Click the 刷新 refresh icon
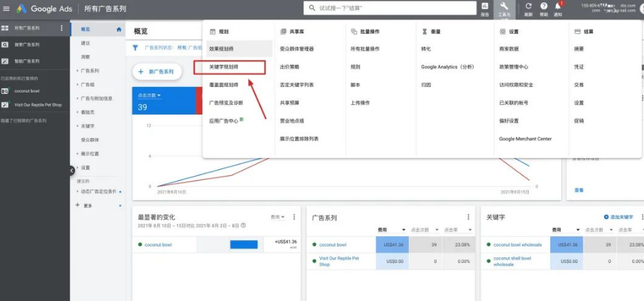The width and height of the screenshot is (644, 301). tap(528, 8)
